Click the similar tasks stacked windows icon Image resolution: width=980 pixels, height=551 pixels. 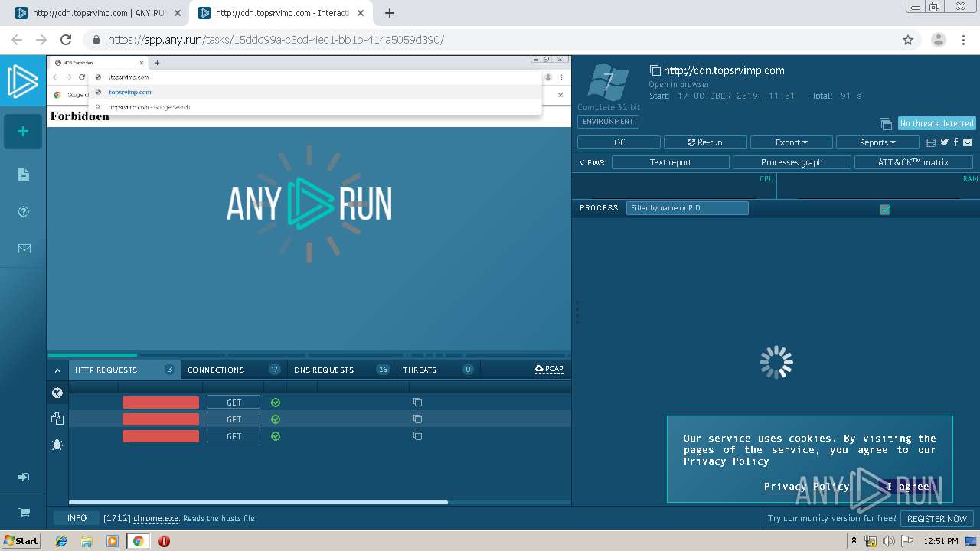tap(886, 123)
